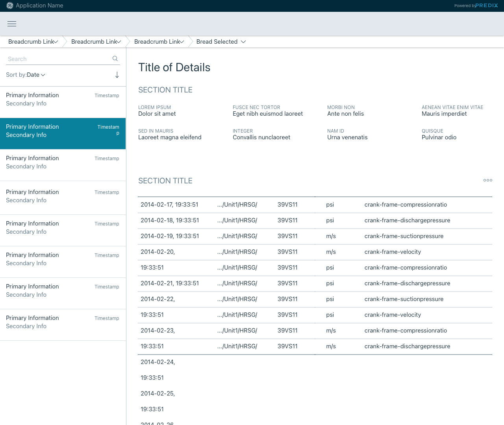Viewport: 504px width, 425px height.
Task: Open the hamburger navigation menu
Action: (x=12, y=24)
